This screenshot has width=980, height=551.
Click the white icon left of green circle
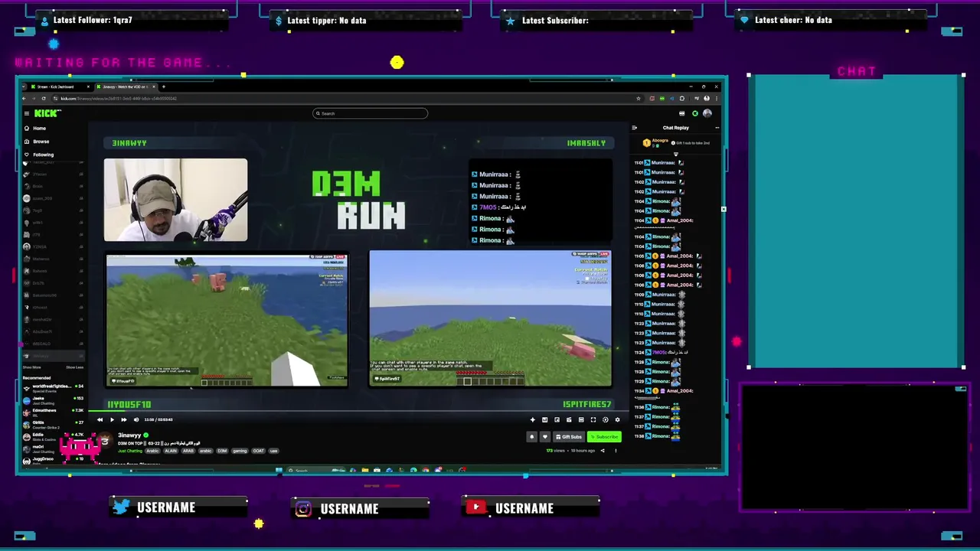(682, 113)
